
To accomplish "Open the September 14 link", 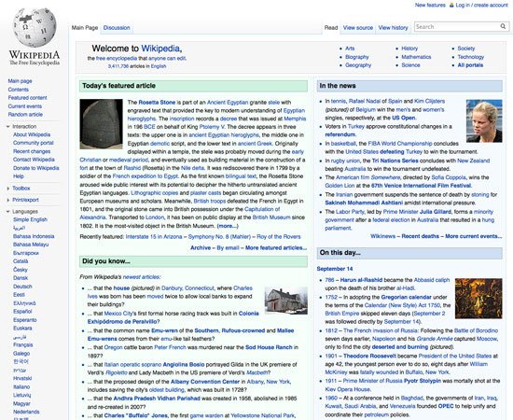I will (335, 269).
